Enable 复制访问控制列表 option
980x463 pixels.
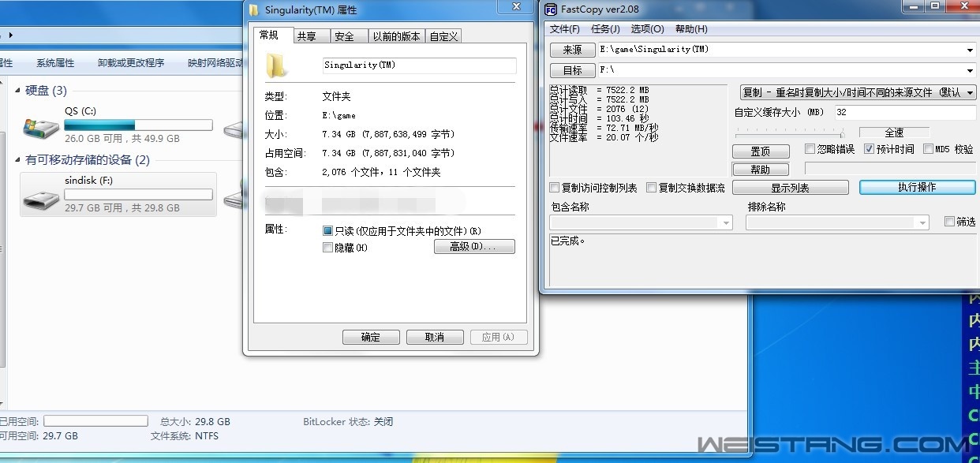coord(554,187)
